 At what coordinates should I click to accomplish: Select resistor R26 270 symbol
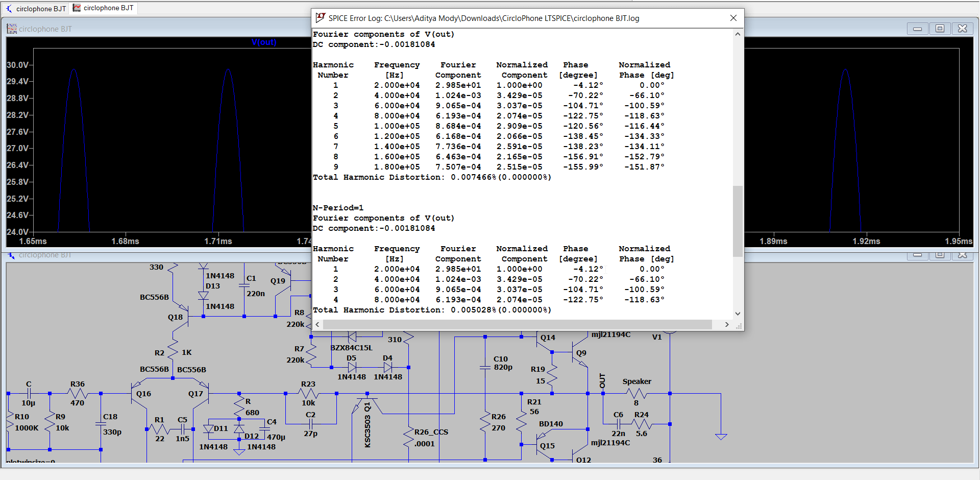tap(485, 422)
